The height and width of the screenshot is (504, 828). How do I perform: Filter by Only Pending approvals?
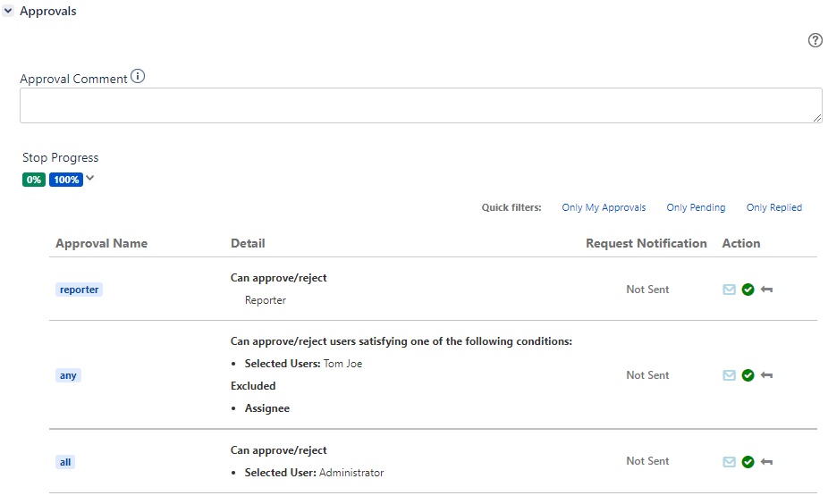tap(696, 207)
